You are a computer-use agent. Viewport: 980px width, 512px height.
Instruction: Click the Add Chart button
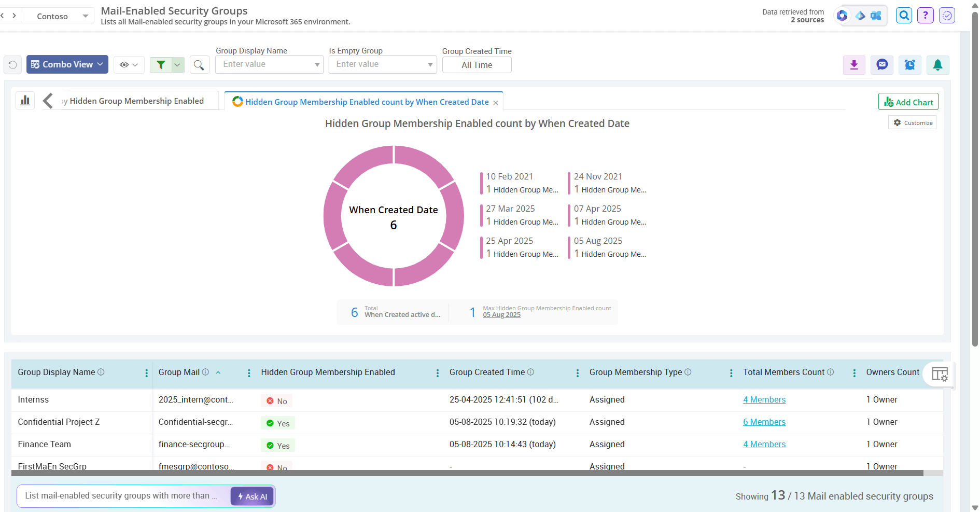(908, 102)
